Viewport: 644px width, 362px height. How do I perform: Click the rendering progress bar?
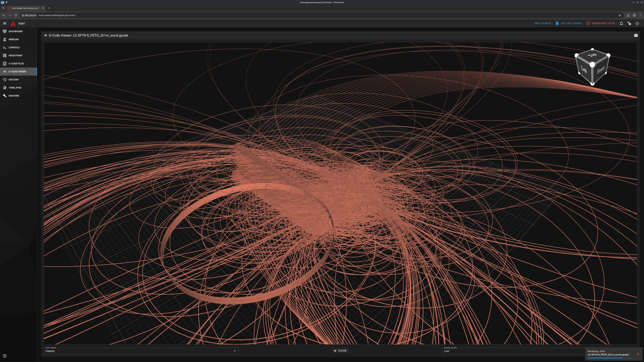tap(609, 358)
